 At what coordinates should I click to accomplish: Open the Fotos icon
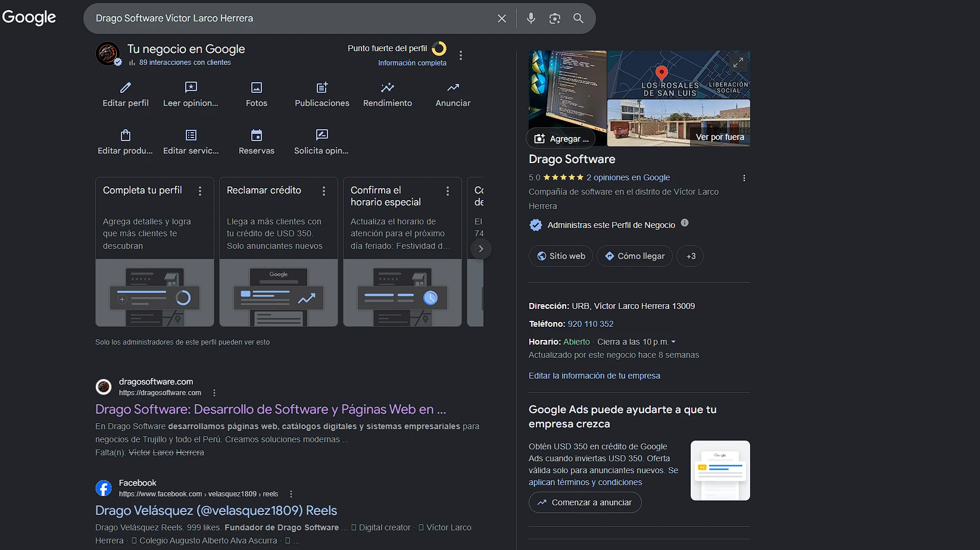point(257,87)
